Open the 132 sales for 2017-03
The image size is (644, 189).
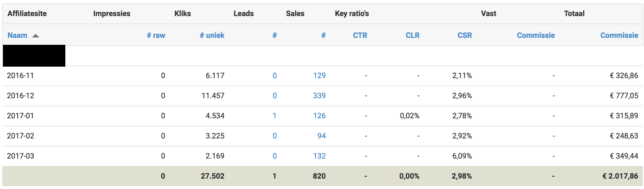click(319, 156)
